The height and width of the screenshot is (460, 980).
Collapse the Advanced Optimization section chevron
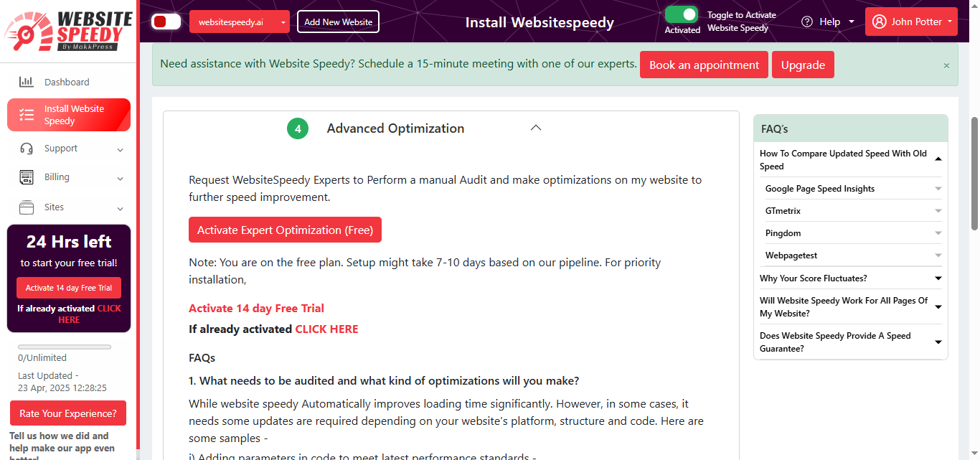coord(535,128)
